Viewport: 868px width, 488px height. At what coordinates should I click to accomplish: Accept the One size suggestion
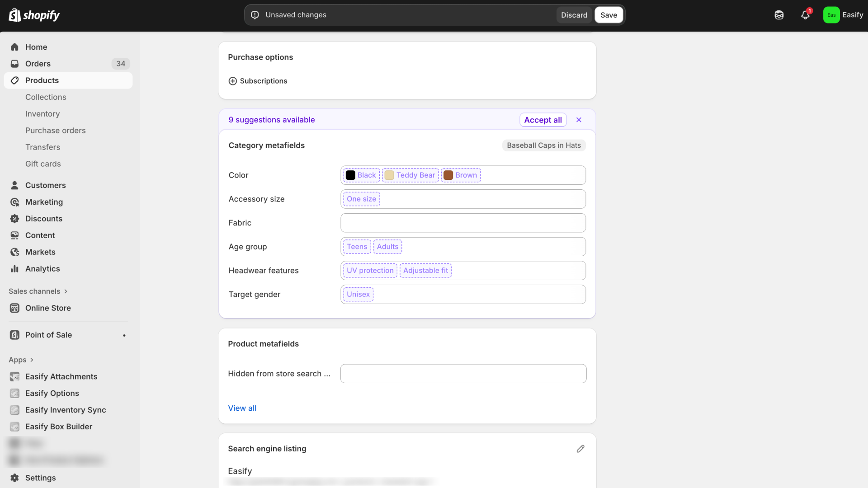(x=361, y=199)
